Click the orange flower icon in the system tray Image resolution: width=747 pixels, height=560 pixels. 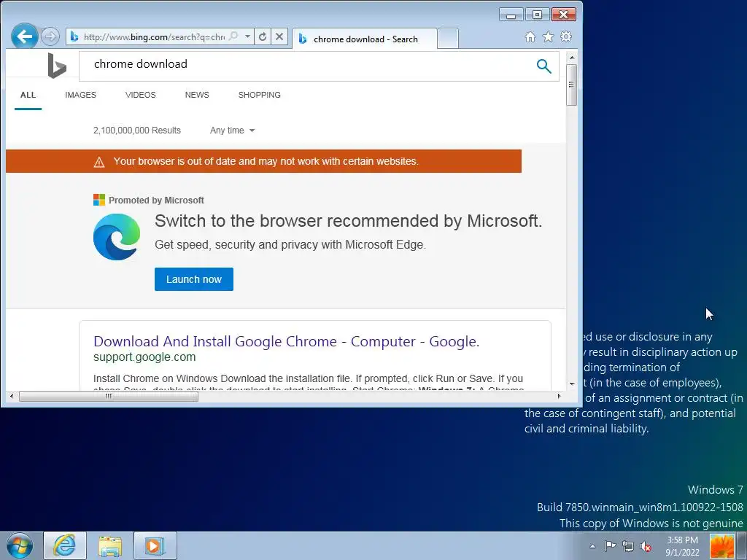(x=721, y=545)
